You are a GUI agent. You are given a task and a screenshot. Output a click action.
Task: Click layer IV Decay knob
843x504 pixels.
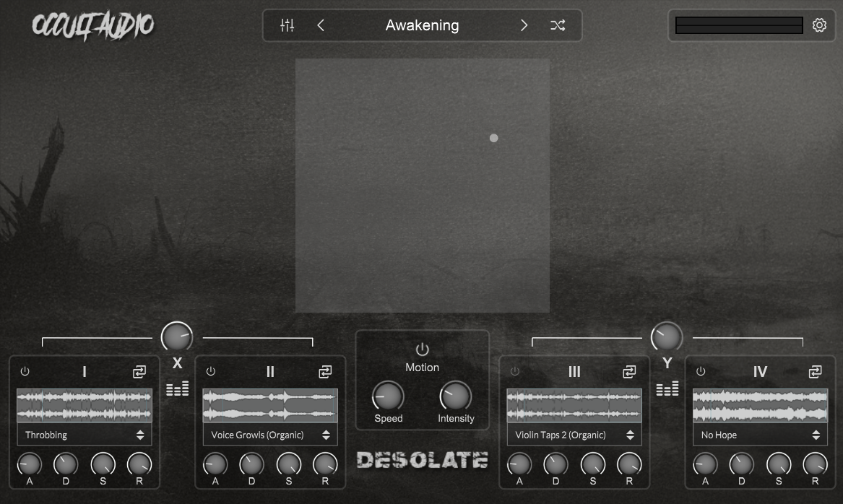point(741,464)
